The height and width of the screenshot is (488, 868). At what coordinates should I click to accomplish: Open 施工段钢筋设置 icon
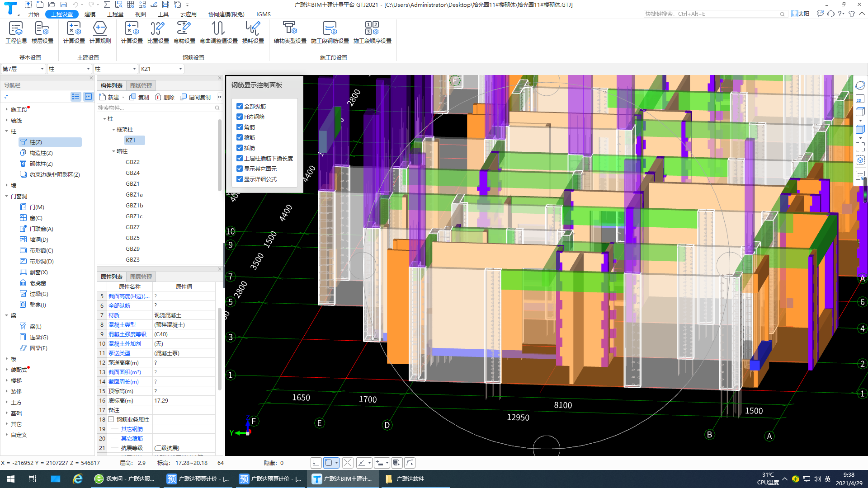click(x=330, y=33)
